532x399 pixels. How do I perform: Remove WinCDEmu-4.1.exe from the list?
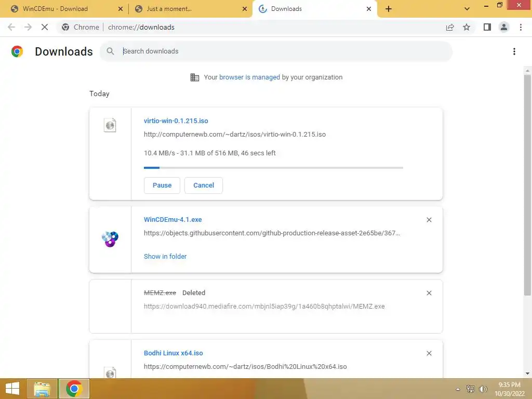tap(429, 220)
